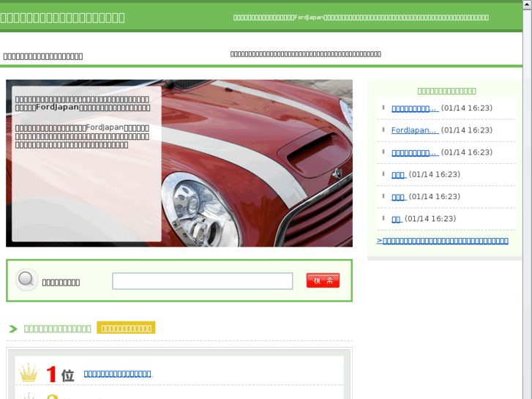
Task: Click the white text overlay box on hero image
Action: pos(86,163)
